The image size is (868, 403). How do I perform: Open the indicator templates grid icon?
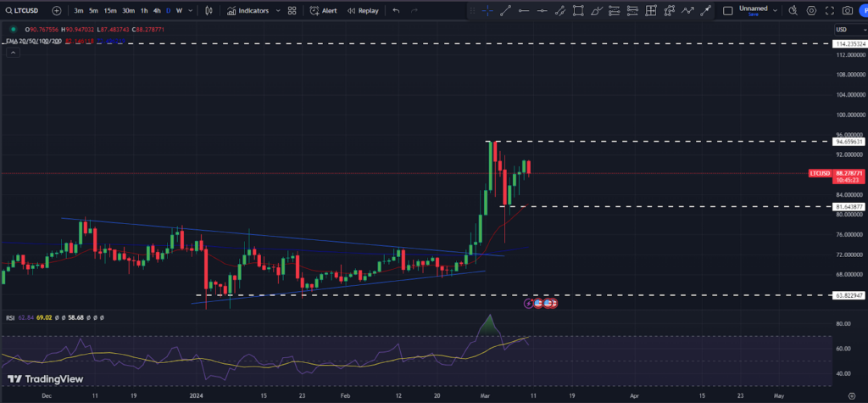[292, 10]
